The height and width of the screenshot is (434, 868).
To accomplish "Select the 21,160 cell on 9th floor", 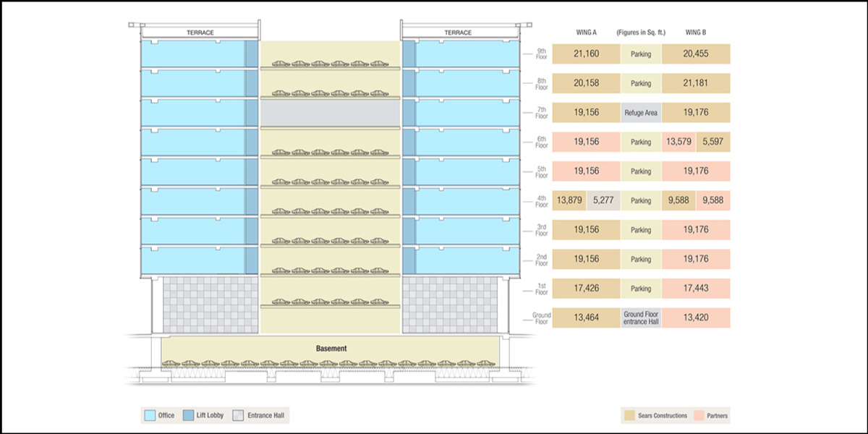I will tap(586, 54).
